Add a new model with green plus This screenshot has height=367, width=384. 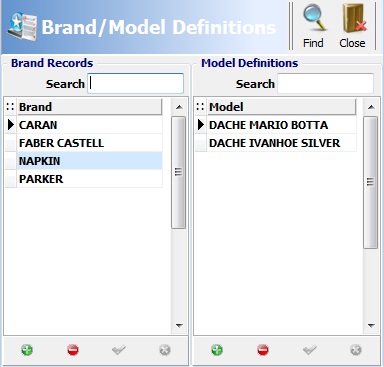pyautogui.click(x=217, y=350)
